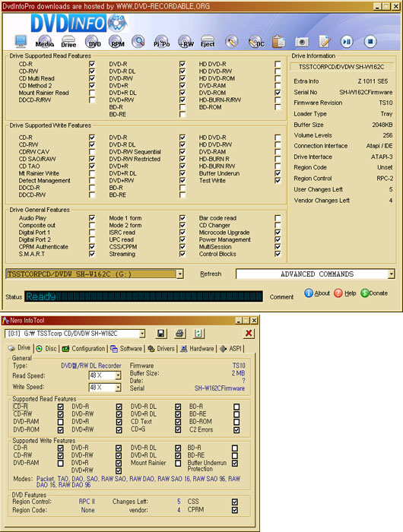
Task: Switch to the Drivers tab
Action: pos(161,348)
